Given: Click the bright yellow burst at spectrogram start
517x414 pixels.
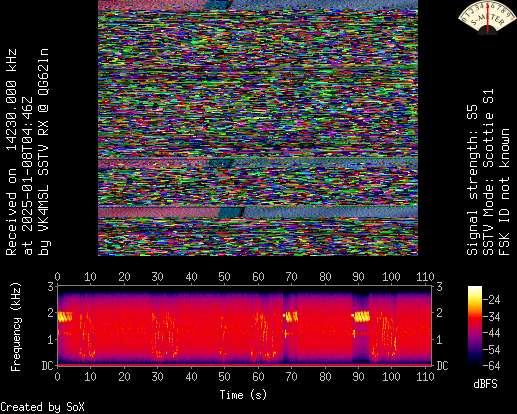Looking at the screenshot, I should click(x=65, y=317).
